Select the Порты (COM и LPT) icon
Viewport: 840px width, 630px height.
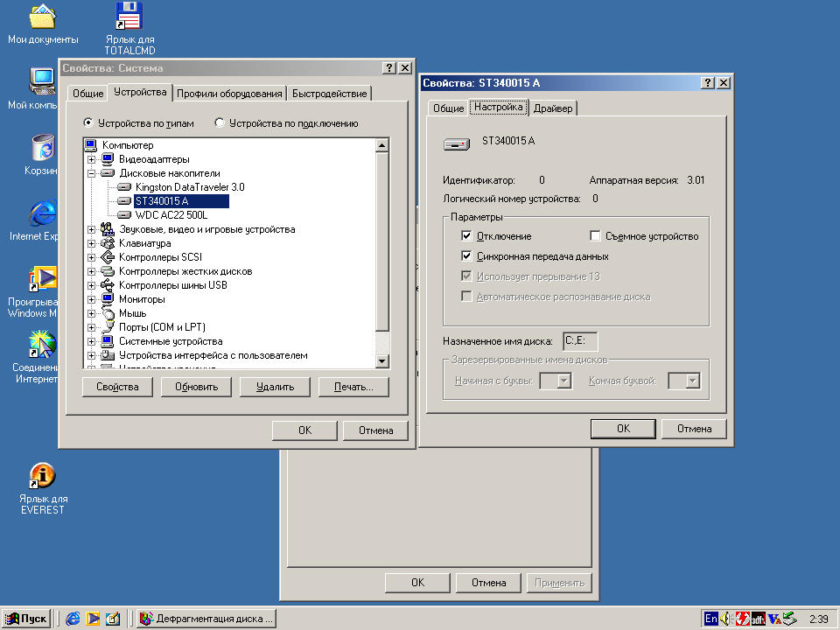(x=107, y=327)
